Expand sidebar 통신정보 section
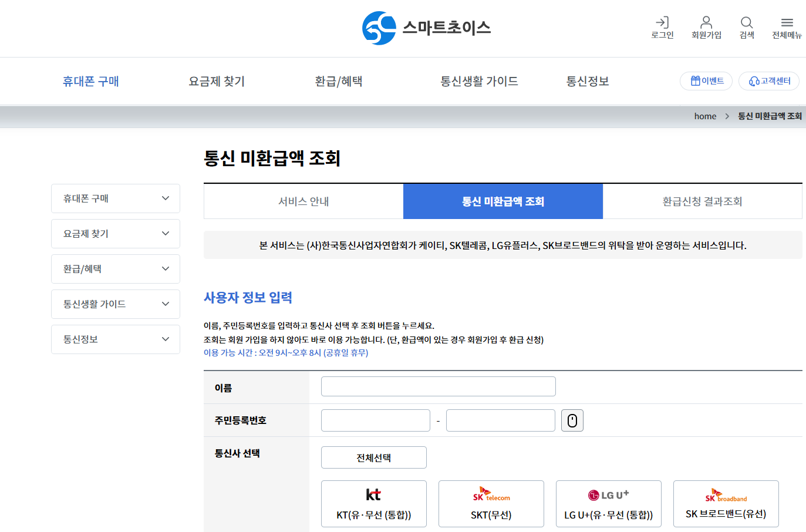806x532 pixels. 116,339
